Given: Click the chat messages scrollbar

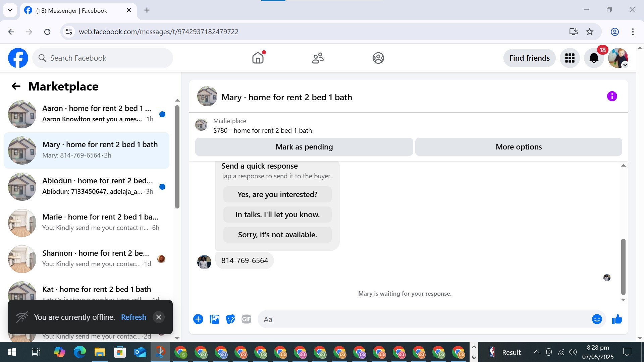Looking at the screenshot, I should click(x=623, y=266).
